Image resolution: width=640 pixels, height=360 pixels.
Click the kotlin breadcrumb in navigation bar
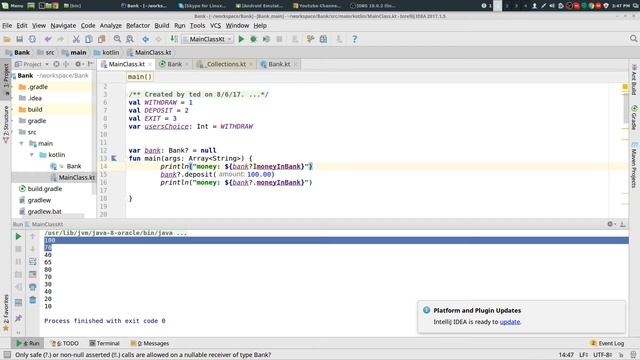point(107,52)
